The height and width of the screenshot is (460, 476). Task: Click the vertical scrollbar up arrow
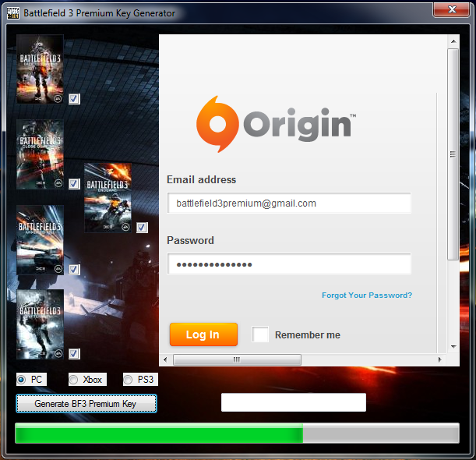tap(453, 41)
